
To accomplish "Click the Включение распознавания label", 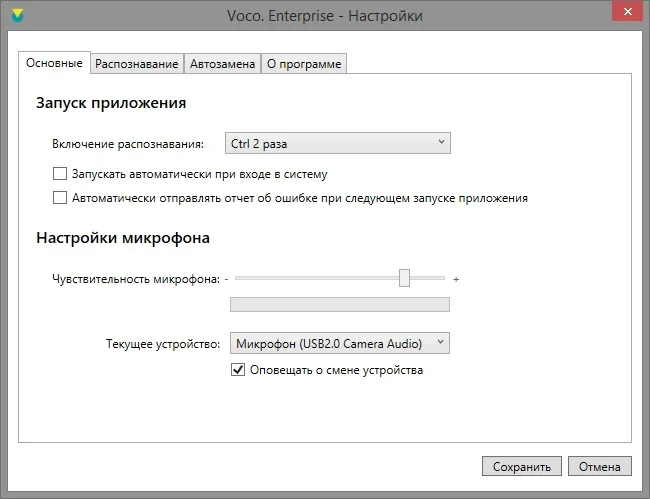I will coord(128,144).
